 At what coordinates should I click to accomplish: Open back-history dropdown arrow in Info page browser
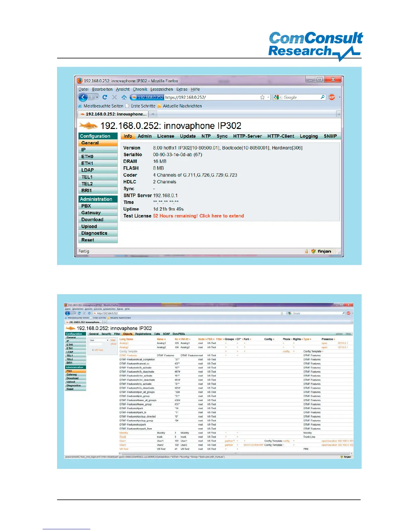(x=97, y=97)
